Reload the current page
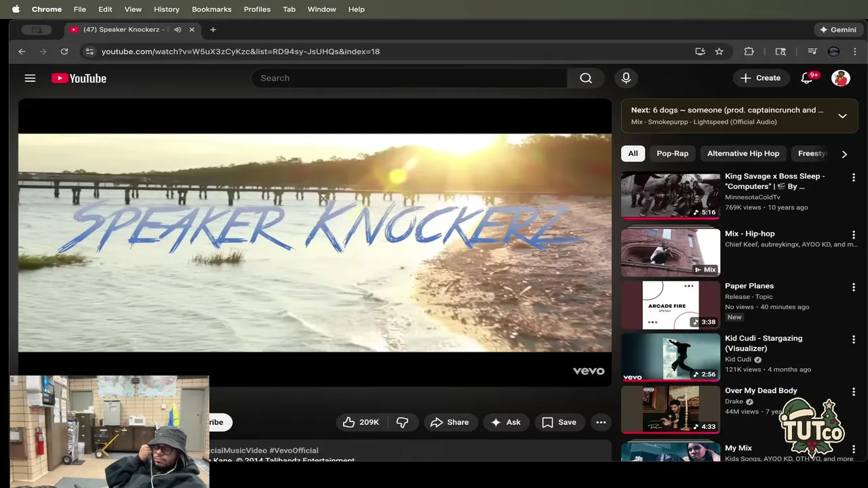868x488 pixels. coord(64,52)
